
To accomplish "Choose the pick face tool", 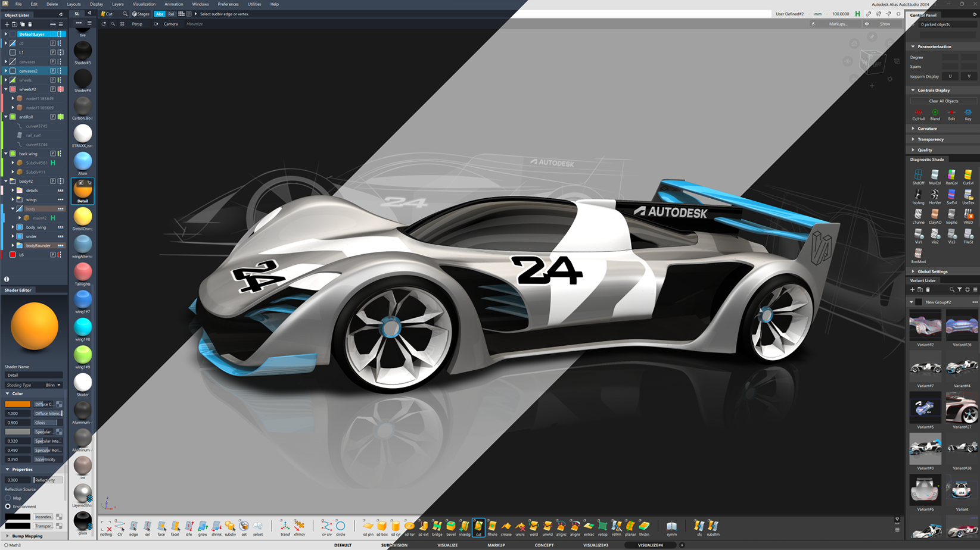I will pyautogui.click(x=161, y=527).
